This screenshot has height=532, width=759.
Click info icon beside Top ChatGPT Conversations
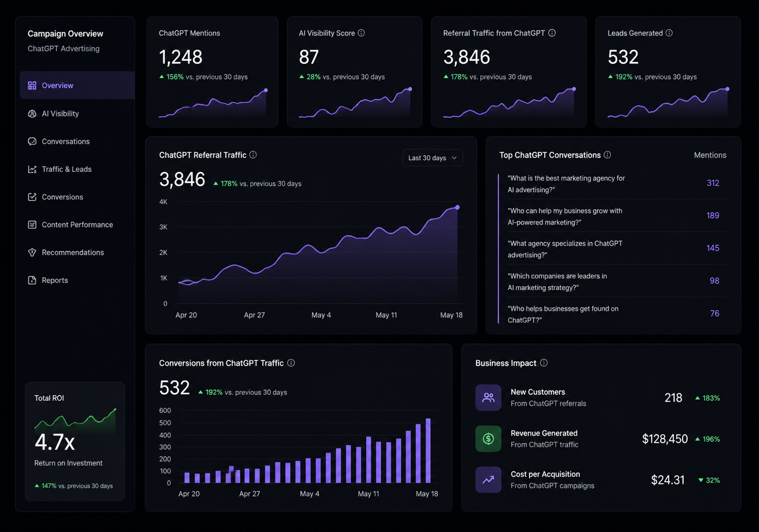coord(608,155)
